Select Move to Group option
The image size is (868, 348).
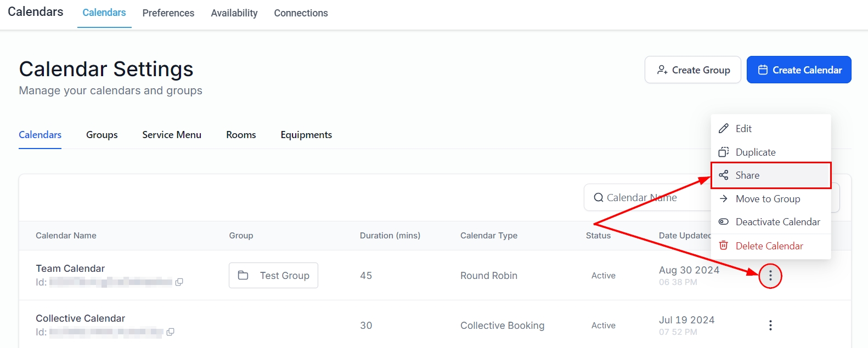[x=768, y=199]
